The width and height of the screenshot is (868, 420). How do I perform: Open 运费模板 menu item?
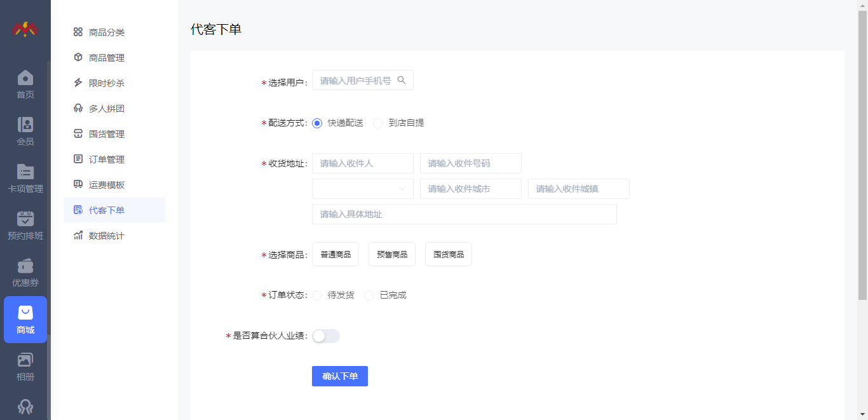tap(114, 184)
